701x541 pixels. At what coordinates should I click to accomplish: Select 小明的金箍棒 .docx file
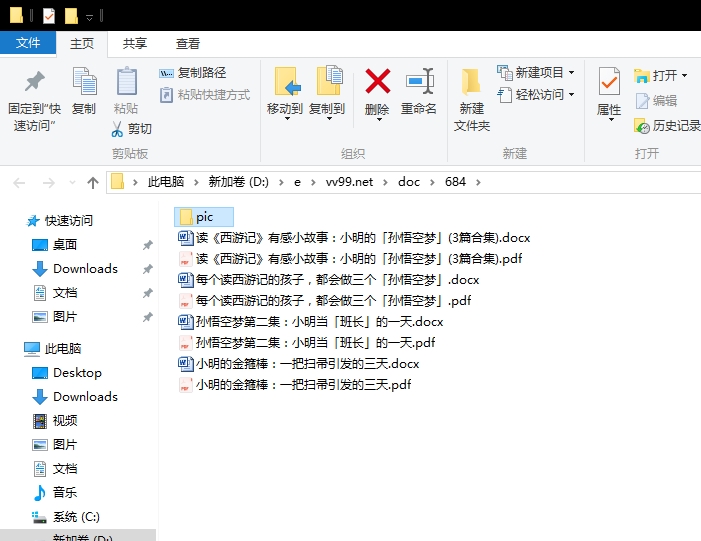point(299,364)
